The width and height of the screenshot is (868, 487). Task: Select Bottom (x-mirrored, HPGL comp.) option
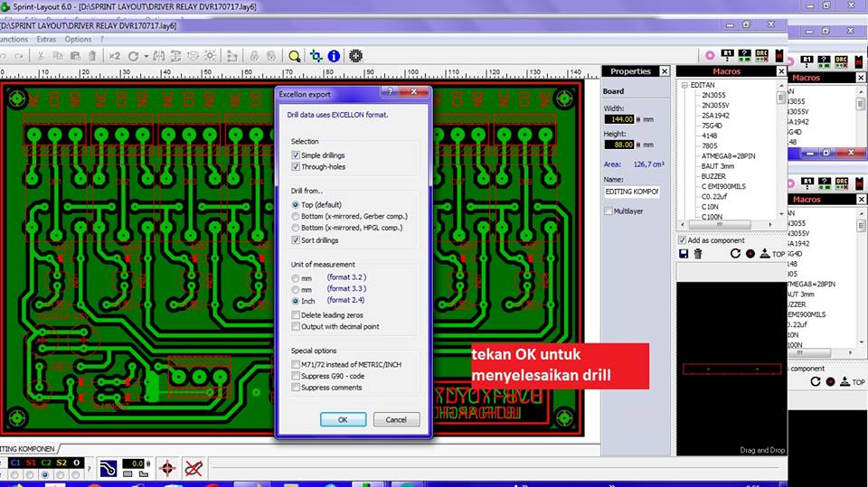[296, 228]
